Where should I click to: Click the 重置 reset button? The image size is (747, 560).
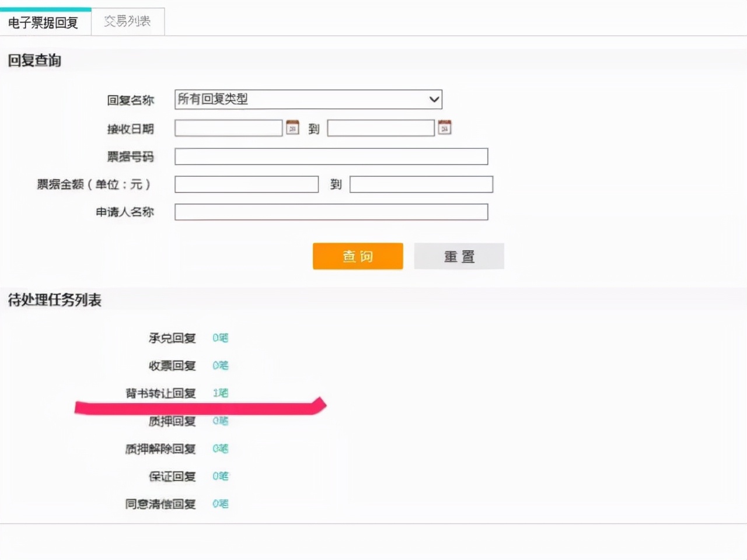pos(459,256)
